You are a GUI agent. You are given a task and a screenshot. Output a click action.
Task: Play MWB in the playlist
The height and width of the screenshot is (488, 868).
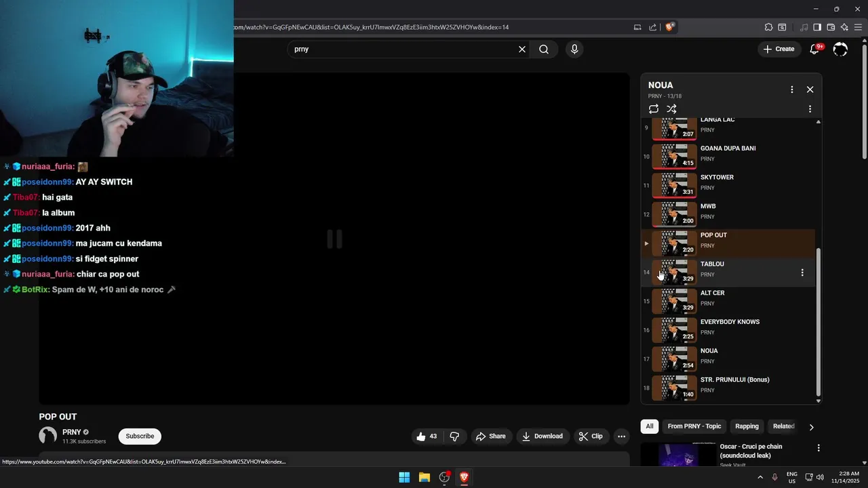729,215
